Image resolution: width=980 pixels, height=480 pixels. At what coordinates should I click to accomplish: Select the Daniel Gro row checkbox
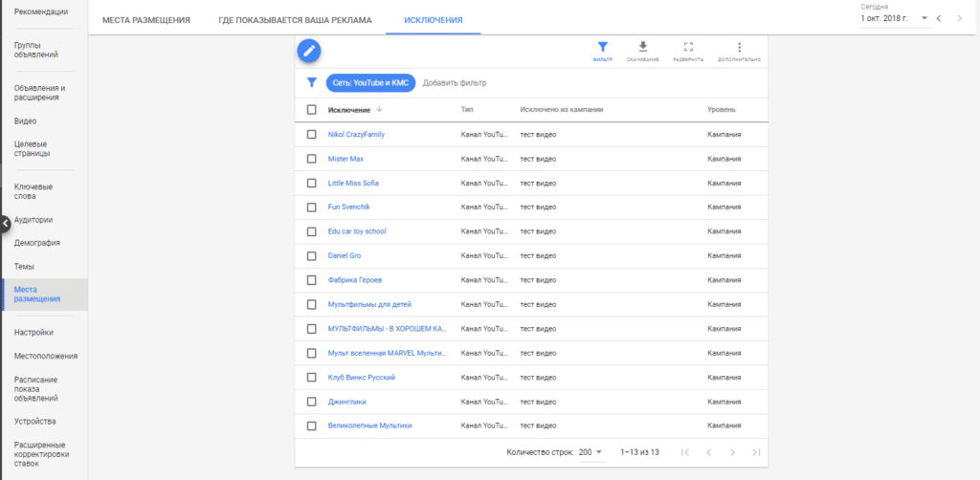[x=311, y=255]
